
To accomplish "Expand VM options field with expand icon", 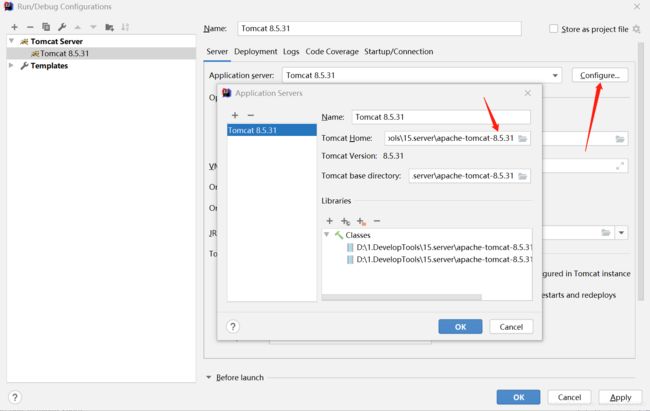I will click(x=620, y=166).
